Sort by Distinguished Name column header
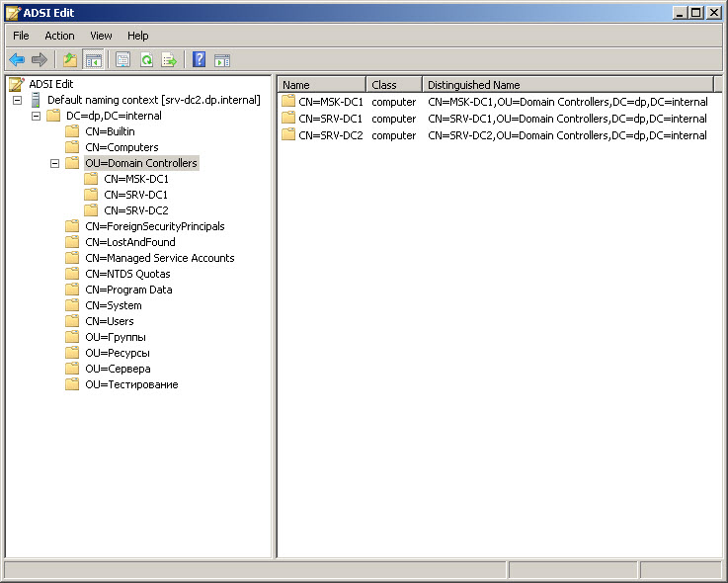The height and width of the screenshot is (583, 728). [568, 85]
